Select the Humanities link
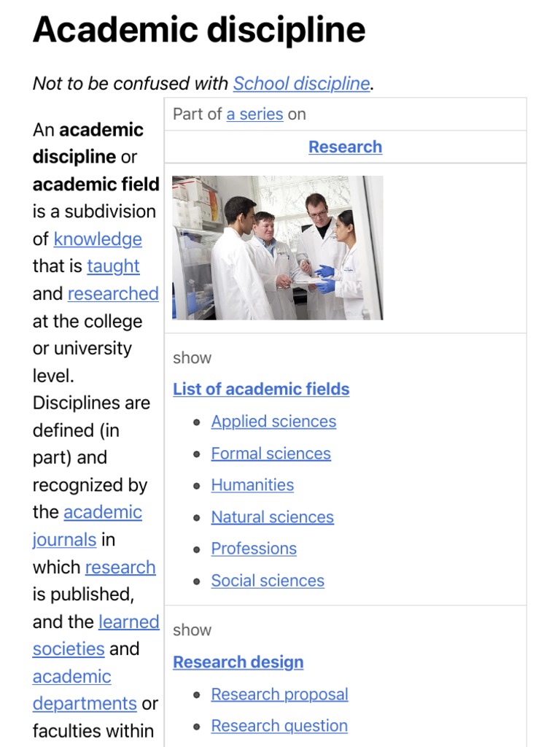 (x=252, y=485)
